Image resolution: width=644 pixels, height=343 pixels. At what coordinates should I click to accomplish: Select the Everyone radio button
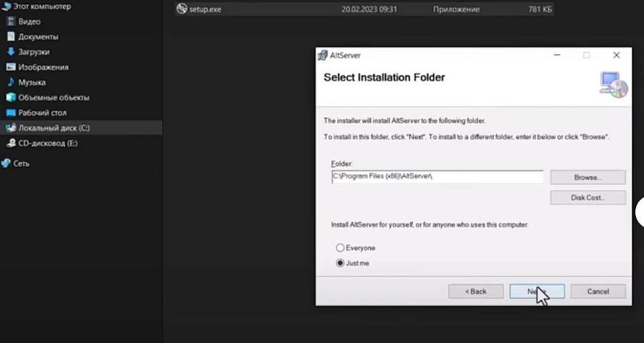click(x=340, y=248)
